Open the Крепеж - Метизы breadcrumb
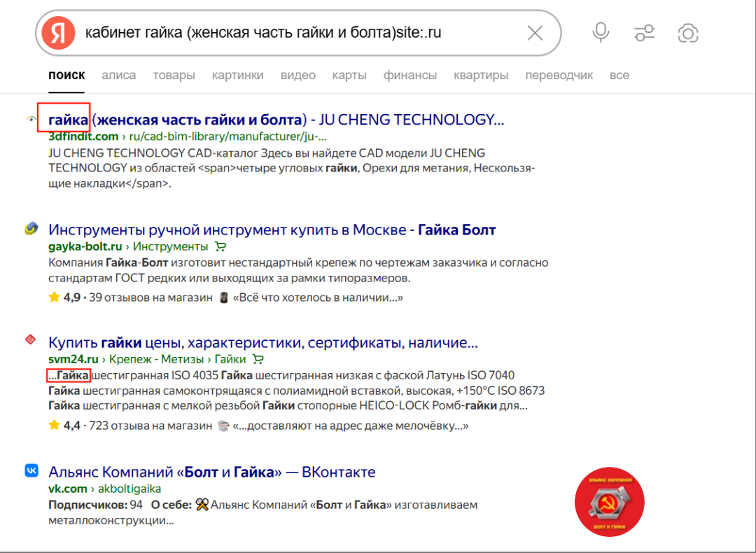 click(x=156, y=359)
